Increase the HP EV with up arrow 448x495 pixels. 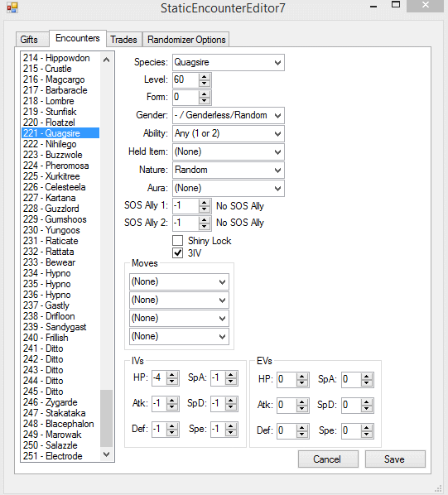point(302,377)
